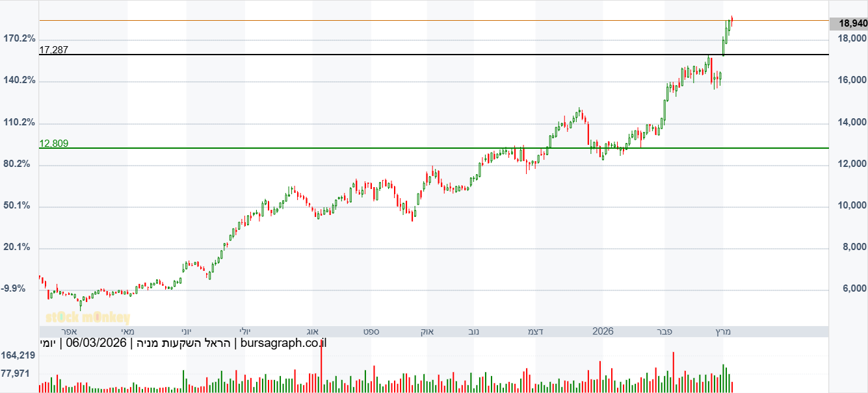Screen dimensions: 868x393
Task: Click the stock monkey watermark logo
Action: 88,318
